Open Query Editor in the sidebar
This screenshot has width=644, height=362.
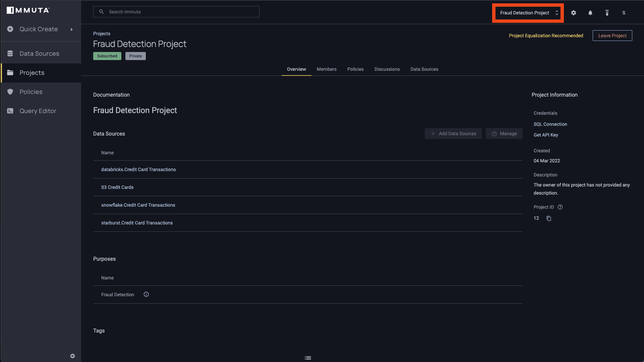[41, 111]
